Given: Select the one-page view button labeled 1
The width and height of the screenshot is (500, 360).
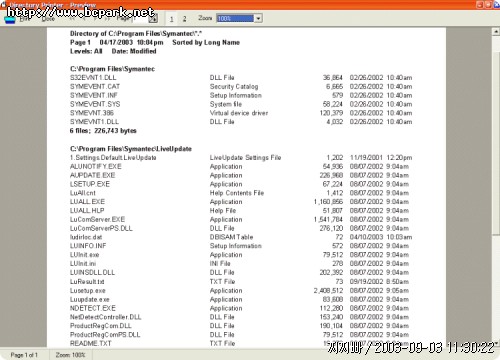Looking at the screenshot, I should pos(171,19).
